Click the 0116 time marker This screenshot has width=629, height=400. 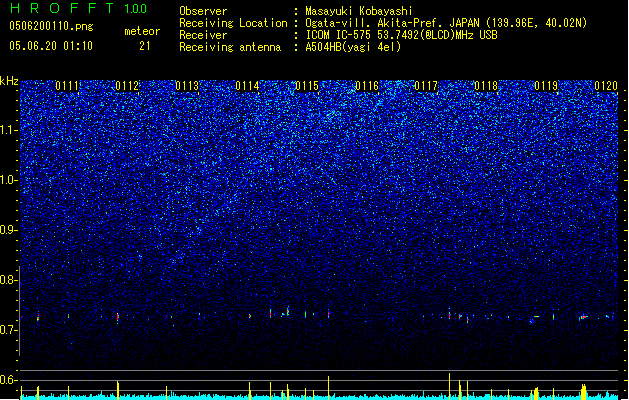367,86
